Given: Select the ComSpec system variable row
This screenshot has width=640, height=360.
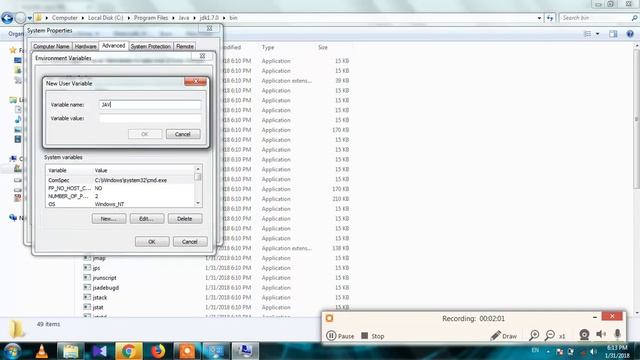Looking at the screenshot, I should 120,180.
